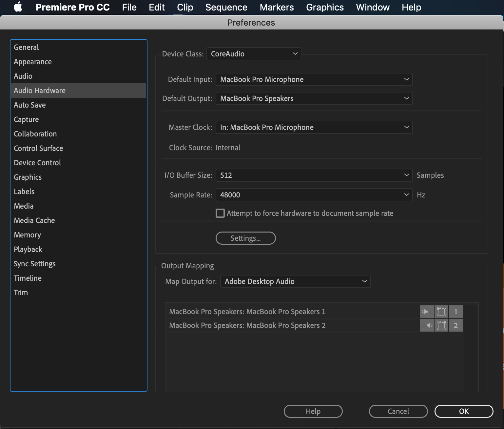Enable Attempt to force hardware to document sample rate
504x429 pixels.
coord(220,213)
